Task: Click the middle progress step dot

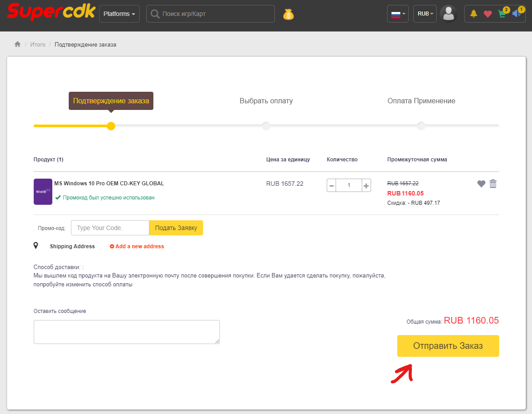Action: pos(266,126)
